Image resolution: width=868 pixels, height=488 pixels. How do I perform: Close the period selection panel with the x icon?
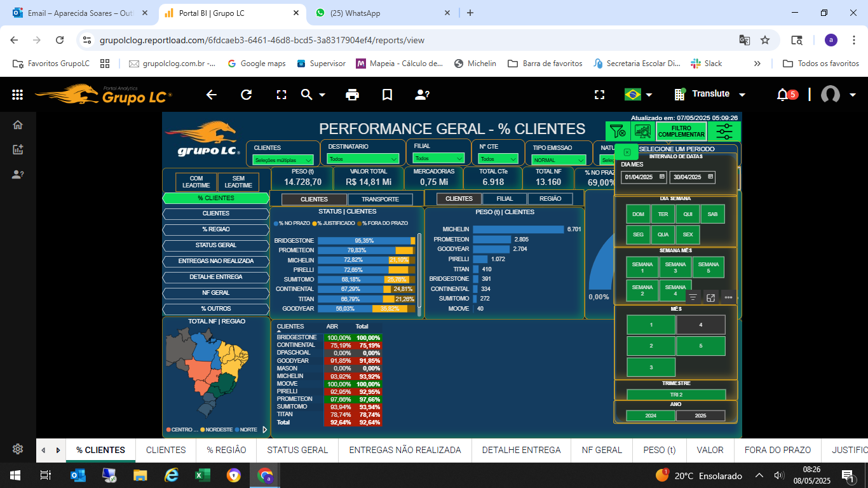click(627, 152)
